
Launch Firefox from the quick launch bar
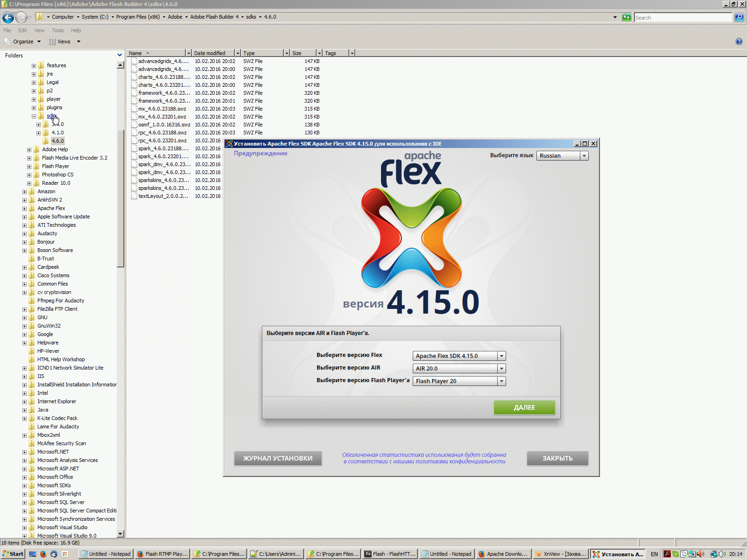[x=43, y=554]
